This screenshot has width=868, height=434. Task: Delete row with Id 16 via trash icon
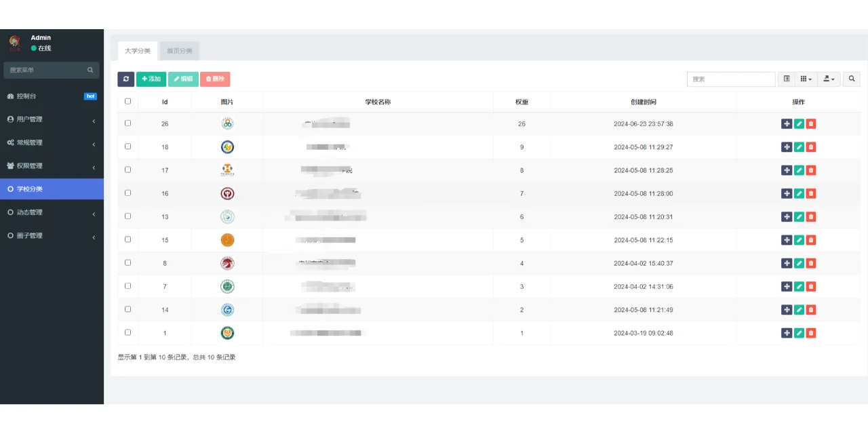click(811, 193)
